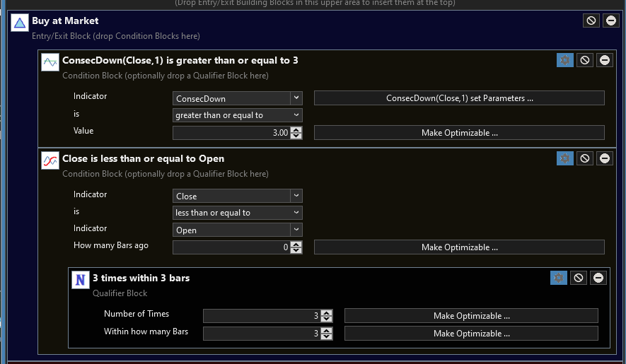
Task: Increase the Value 3.00 stepper
Action: (x=296, y=129)
